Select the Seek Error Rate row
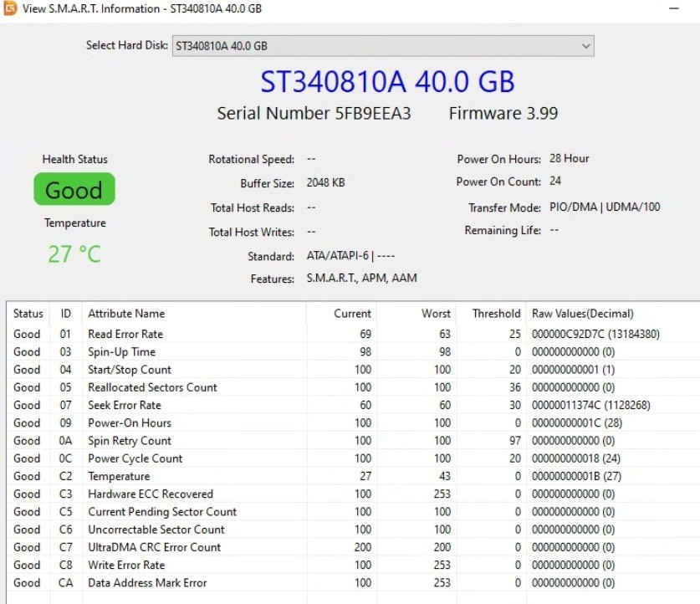Screen dimensions: 700x604 pos(353,405)
